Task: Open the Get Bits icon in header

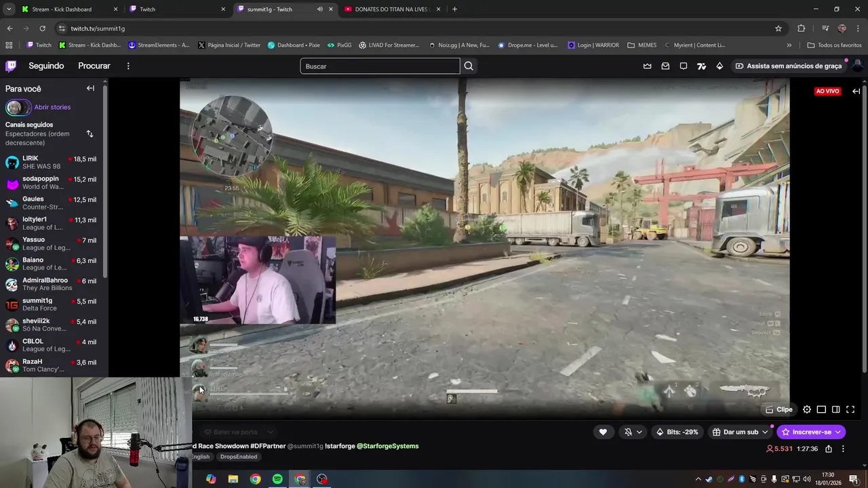Action: coord(719,66)
